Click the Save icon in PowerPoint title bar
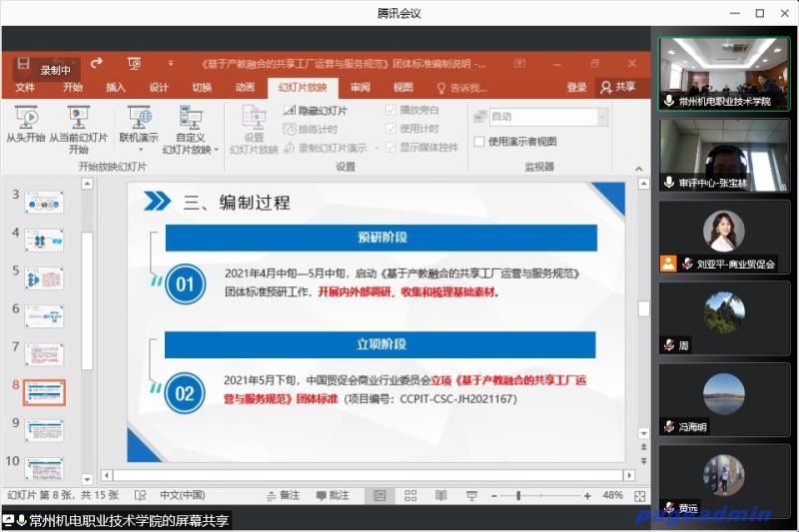The height and width of the screenshot is (532, 799). 23,63
